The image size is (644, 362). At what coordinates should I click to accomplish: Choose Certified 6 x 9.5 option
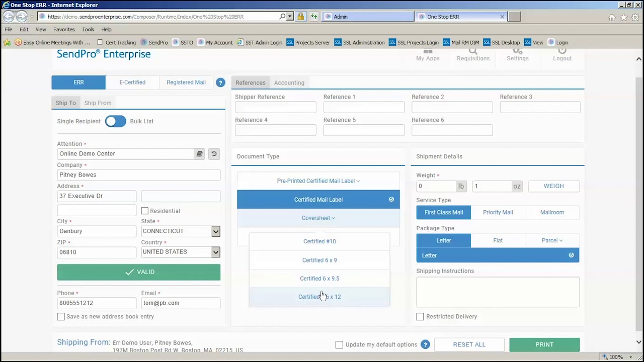[319, 279]
